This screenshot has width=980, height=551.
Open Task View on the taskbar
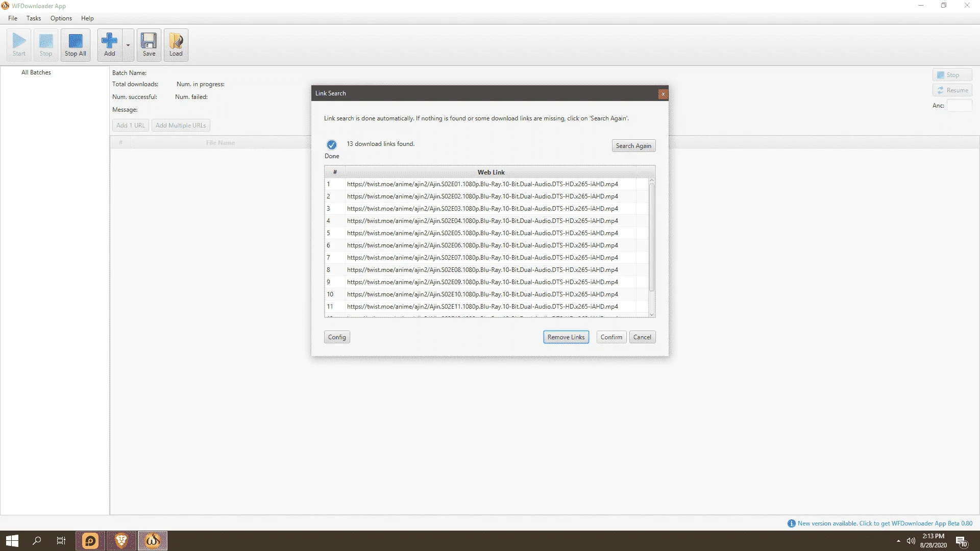(x=61, y=541)
